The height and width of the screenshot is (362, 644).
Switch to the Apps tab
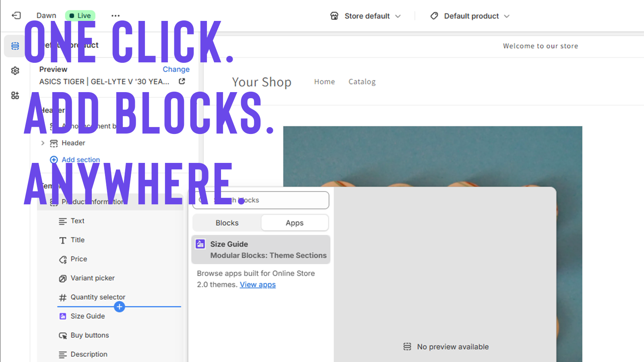point(294,222)
